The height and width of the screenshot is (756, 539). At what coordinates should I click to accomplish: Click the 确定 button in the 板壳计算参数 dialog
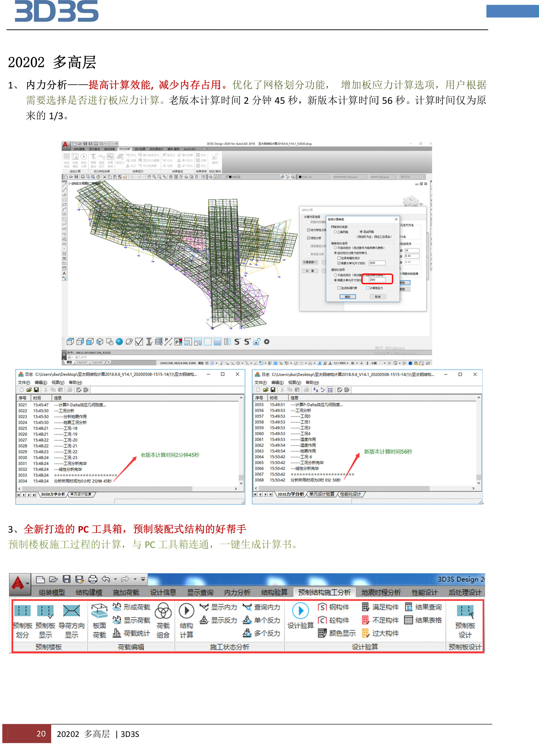(347, 297)
